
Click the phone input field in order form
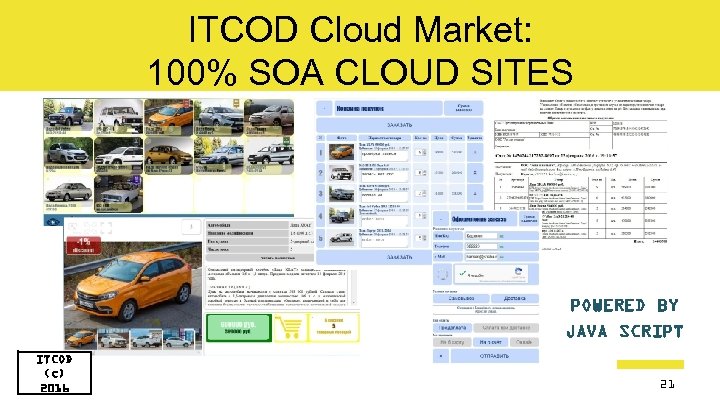pos(481,247)
